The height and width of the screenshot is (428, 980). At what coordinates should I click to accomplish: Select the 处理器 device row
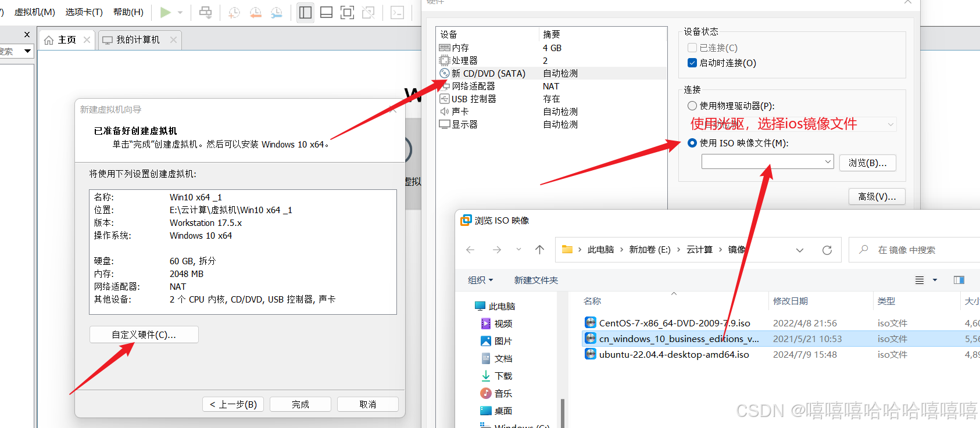[552, 60]
